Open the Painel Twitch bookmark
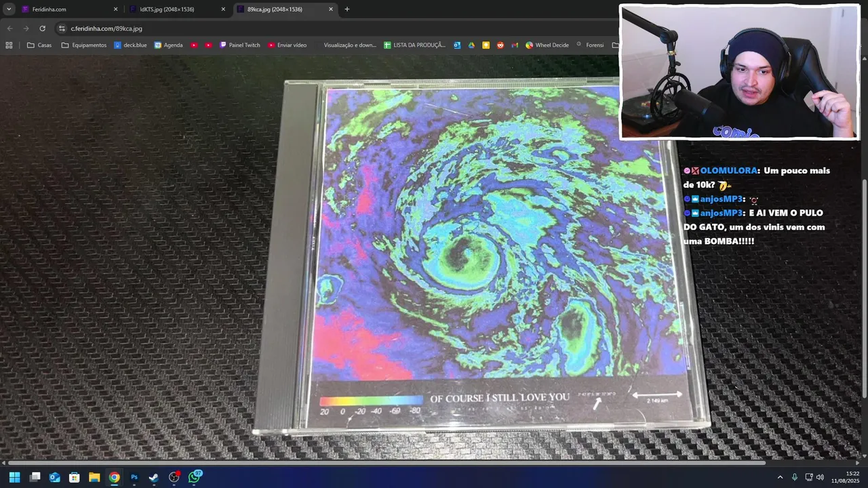This screenshot has width=868, height=488. point(239,45)
